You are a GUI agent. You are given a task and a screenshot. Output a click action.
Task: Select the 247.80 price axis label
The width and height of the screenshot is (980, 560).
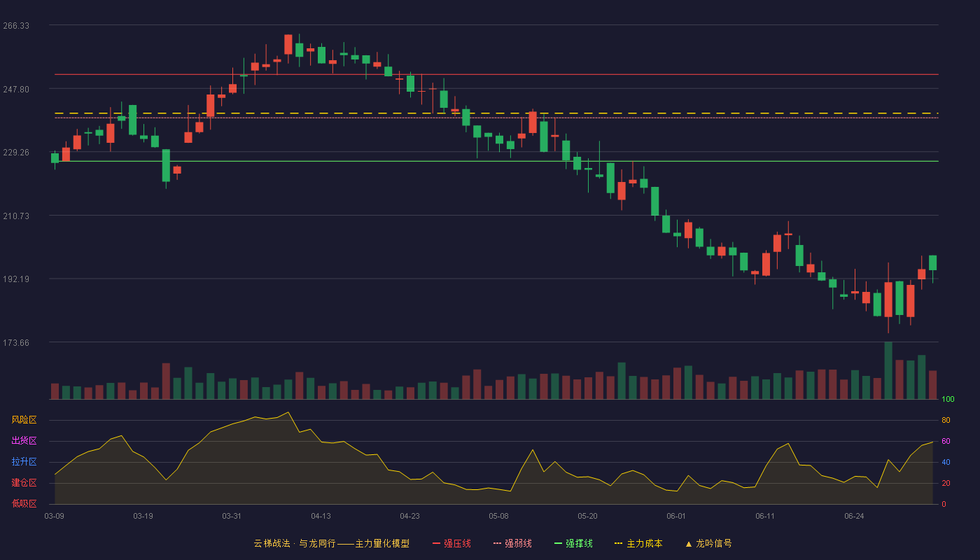tap(16, 90)
